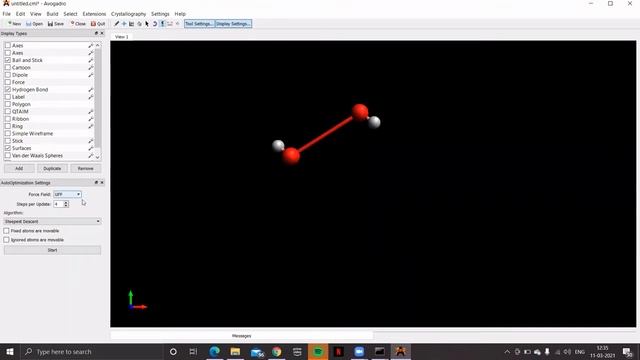
Task: Open the File menu
Action: tap(7, 14)
